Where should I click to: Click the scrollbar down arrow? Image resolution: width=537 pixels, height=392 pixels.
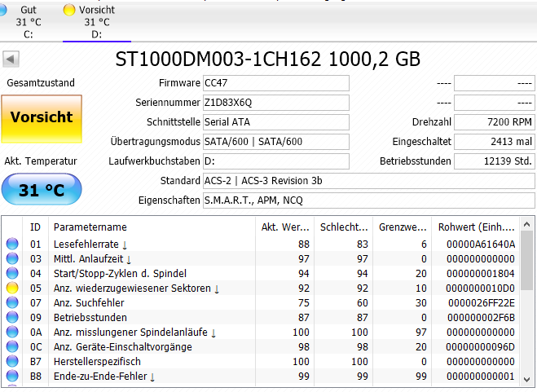pyautogui.click(x=526, y=379)
